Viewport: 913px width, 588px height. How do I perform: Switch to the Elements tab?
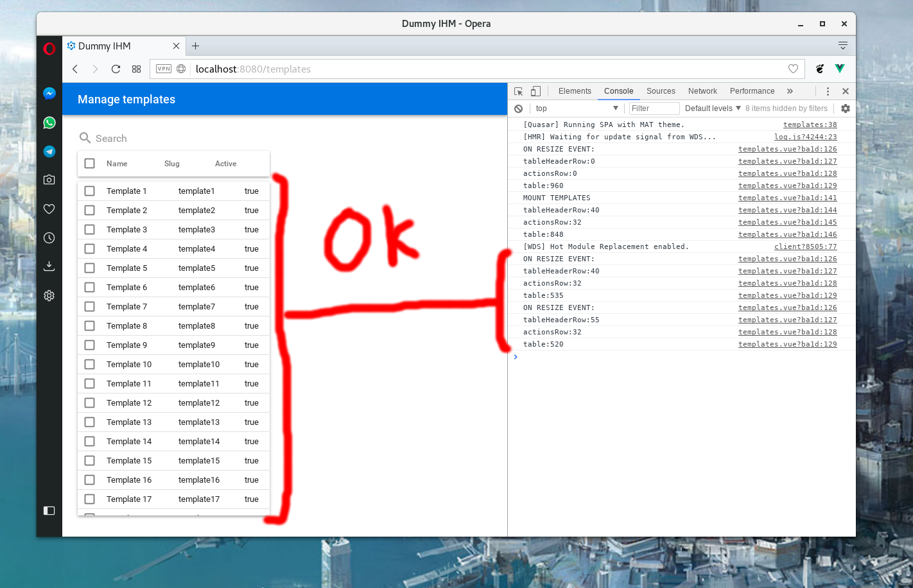tap(575, 91)
